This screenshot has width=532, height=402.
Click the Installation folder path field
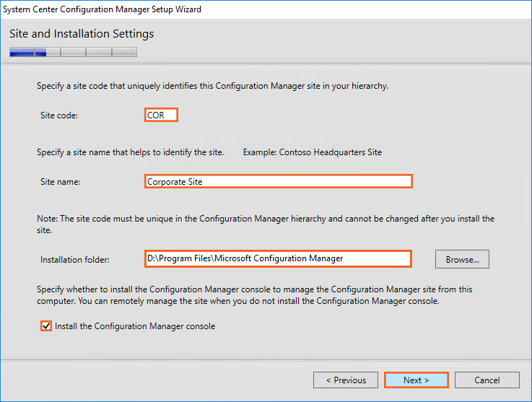tap(278, 258)
